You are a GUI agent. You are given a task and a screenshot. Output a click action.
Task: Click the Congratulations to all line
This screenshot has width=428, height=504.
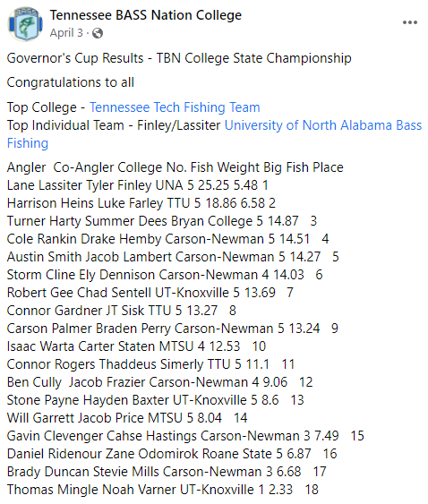click(71, 82)
